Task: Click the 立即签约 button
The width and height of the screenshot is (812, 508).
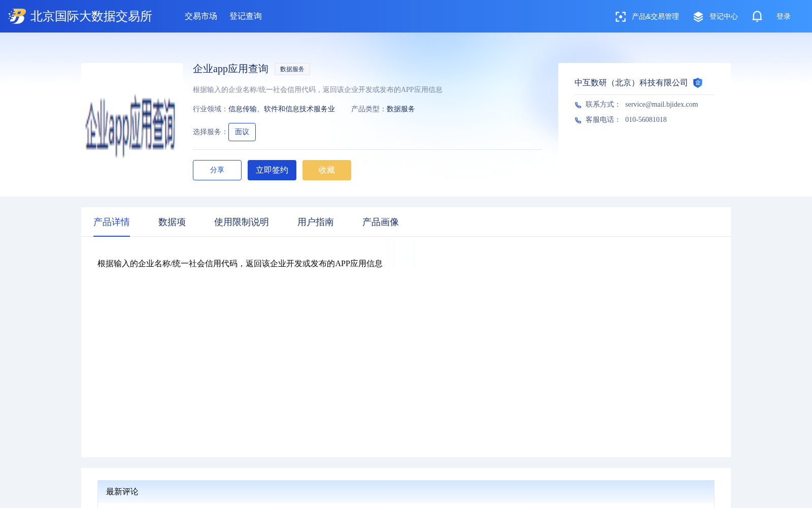Action: pyautogui.click(x=272, y=170)
